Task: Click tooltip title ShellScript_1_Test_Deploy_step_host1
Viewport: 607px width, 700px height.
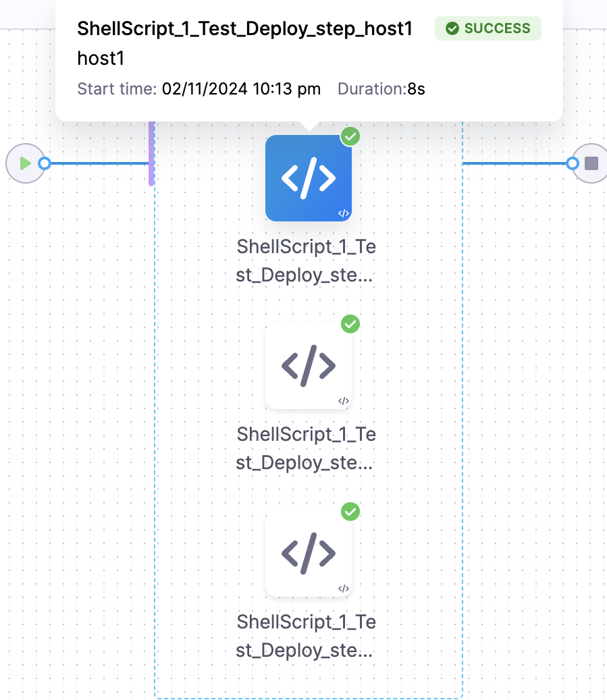Action: click(x=244, y=28)
